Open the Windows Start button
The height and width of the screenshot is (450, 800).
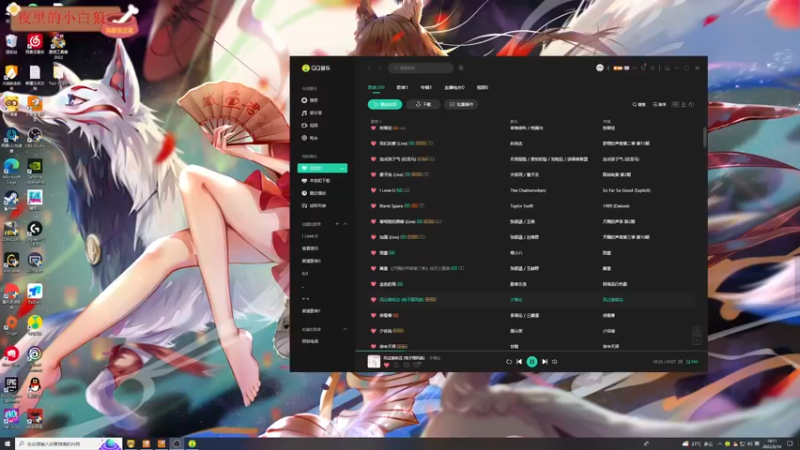tap(7, 444)
